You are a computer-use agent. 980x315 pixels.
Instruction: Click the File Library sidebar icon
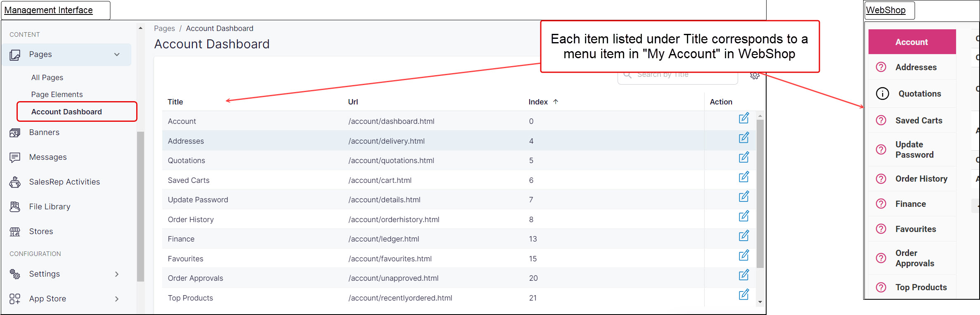pos(15,207)
